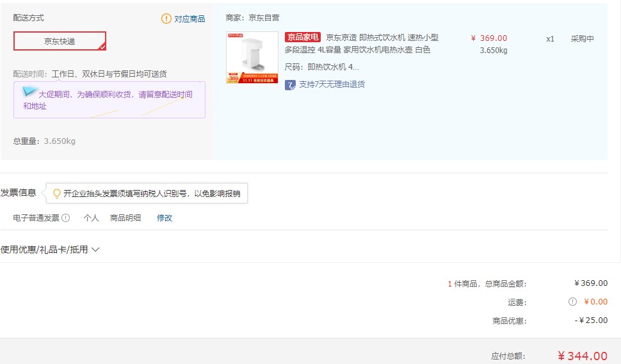Click 修改 to edit invoice info
The image size is (621, 364).
tap(165, 218)
